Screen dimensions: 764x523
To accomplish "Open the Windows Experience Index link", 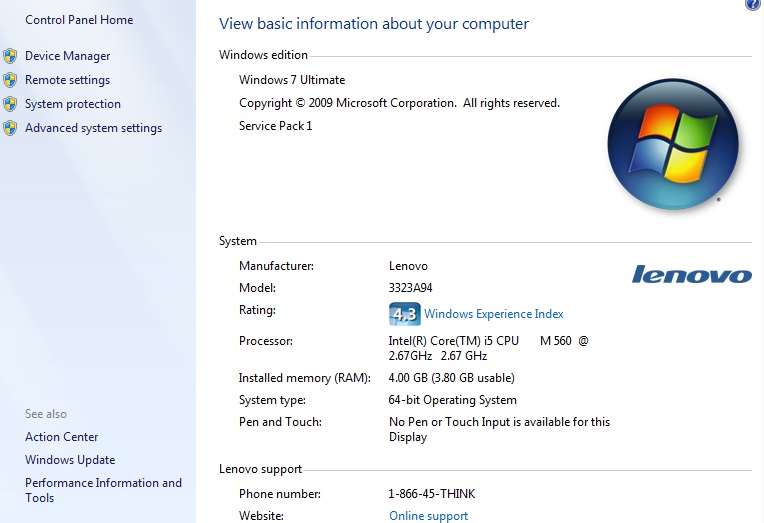I will pyautogui.click(x=494, y=314).
